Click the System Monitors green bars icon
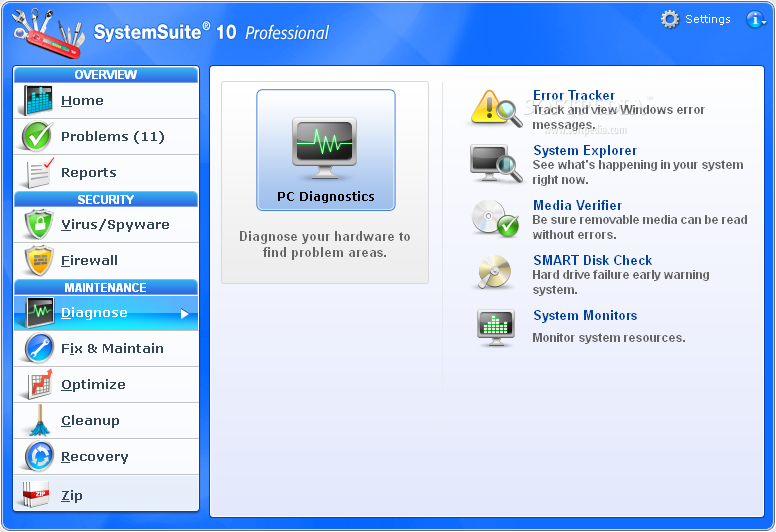Image resolution: width=776 pixels, height=532 pixels. coord(496,327)
